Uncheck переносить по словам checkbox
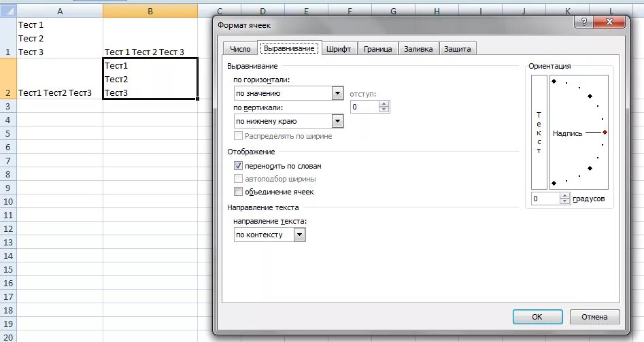 click(238, 166)
